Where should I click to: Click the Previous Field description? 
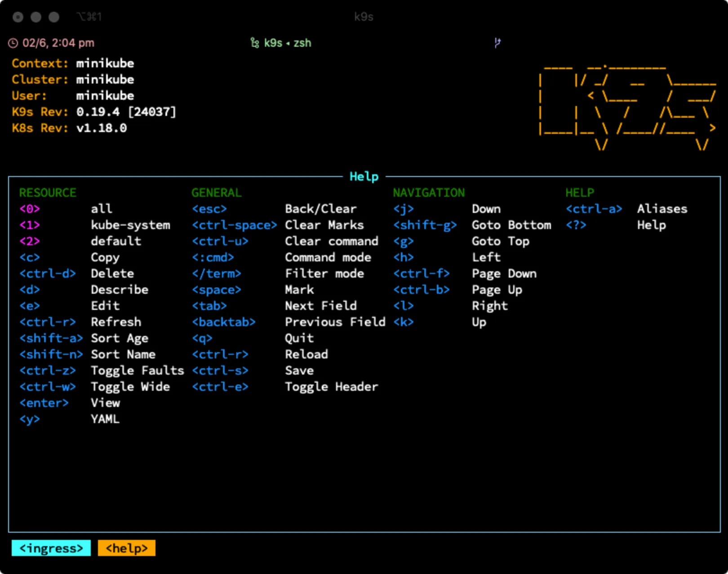tap(335, 322)
